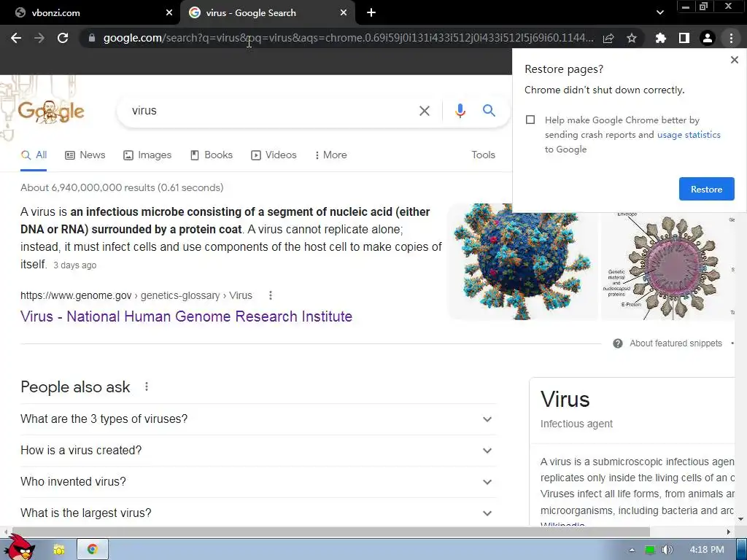Click the green tray status icon
The height and width of the screenshot is (560, 747).
pyautogui.click(x=650, y=550)
